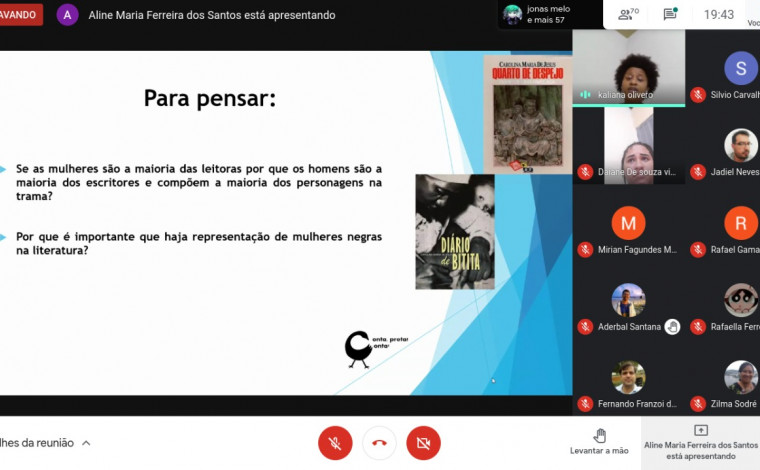Open the chat messages icon
This screenshot has width=760, height=470.
pos(670,15)
